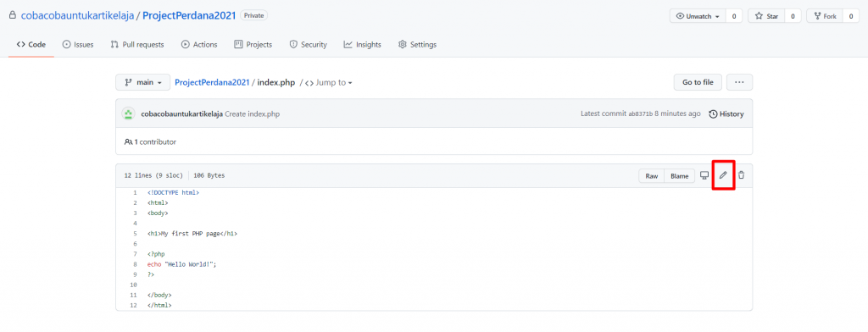The image size is (868, 332).
Task: Click the Blame button
Action: pos(679,176)
